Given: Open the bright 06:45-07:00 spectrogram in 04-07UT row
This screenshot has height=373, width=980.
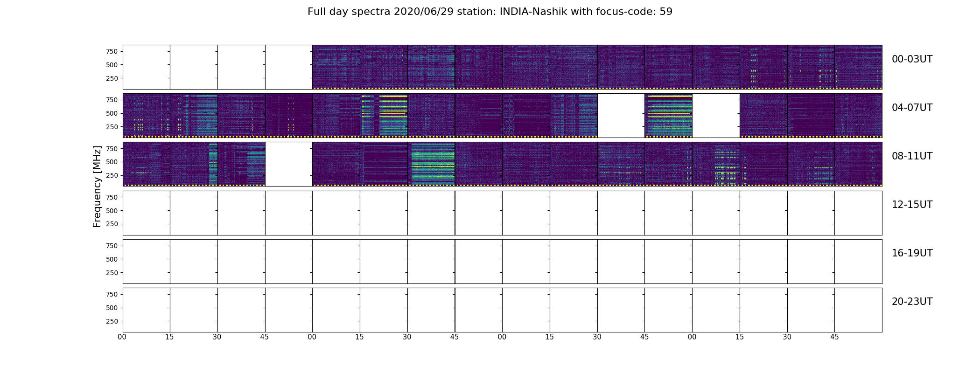Looking at the screenshot, I should pos(668,115).
